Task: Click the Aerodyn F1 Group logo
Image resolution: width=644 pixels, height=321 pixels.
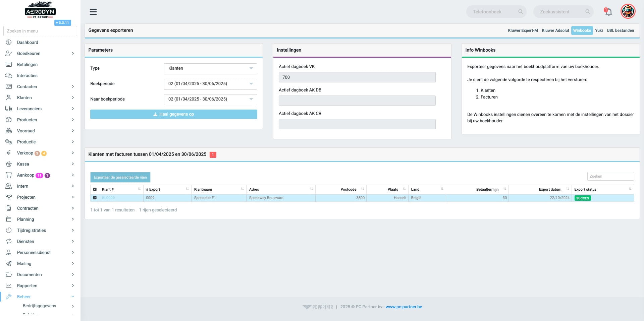Action: [40, 10]
